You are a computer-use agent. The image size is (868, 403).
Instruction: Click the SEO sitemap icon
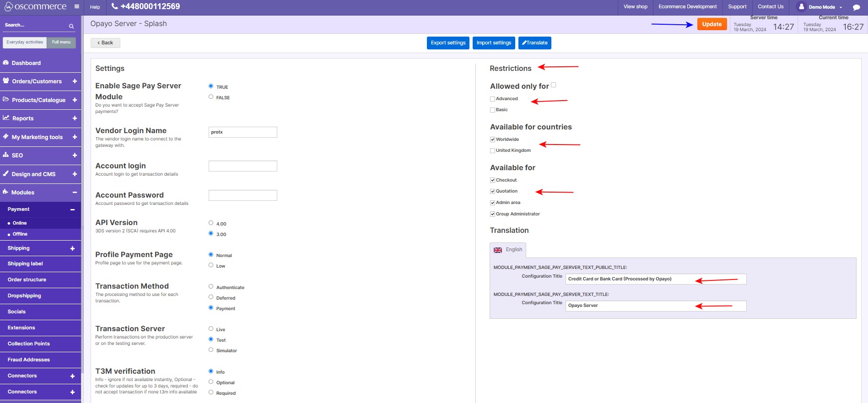6,155
